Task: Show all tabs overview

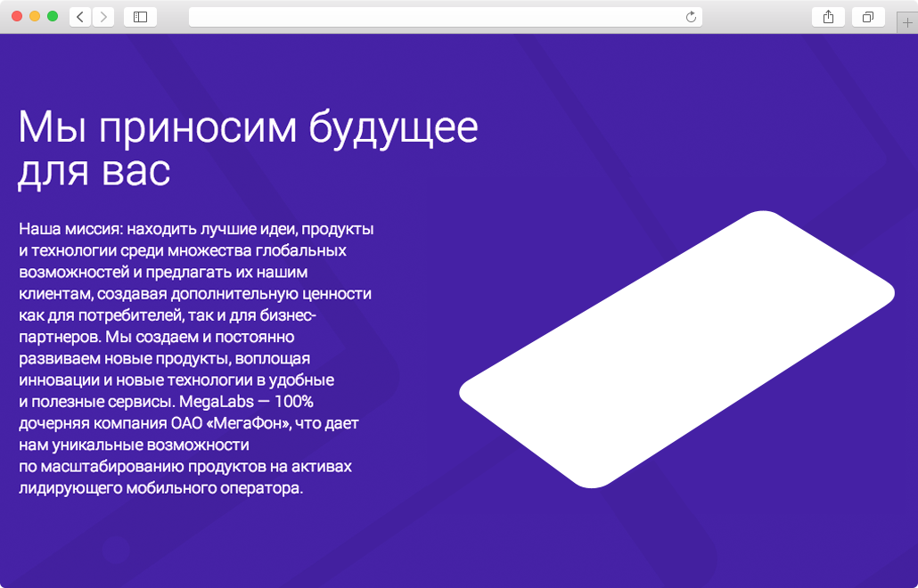Action: coord(867,17)
